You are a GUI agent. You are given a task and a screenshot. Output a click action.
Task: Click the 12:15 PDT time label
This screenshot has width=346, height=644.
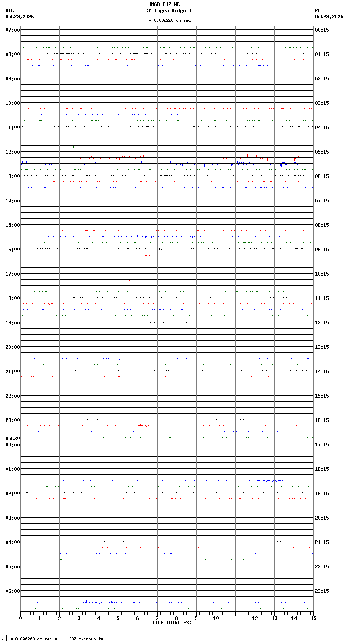click(x=322, y=323)
